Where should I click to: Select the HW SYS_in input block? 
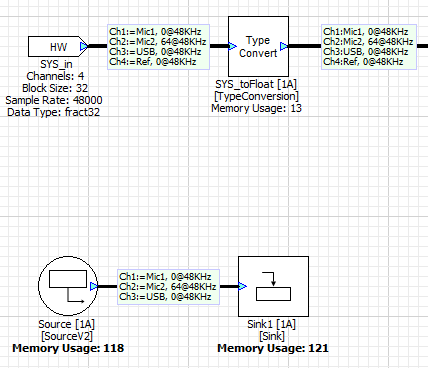coord(57,46)
